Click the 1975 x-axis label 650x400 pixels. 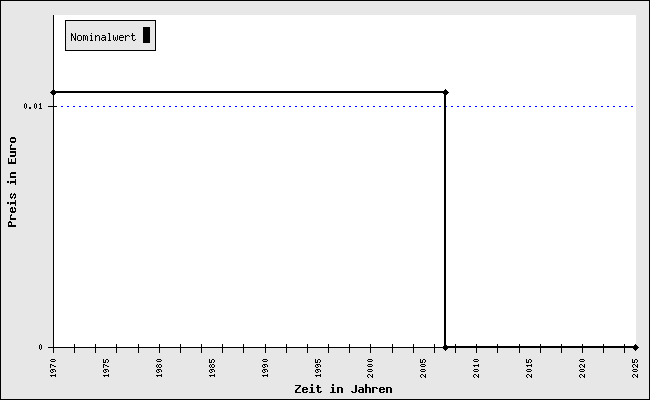(106, 368)
